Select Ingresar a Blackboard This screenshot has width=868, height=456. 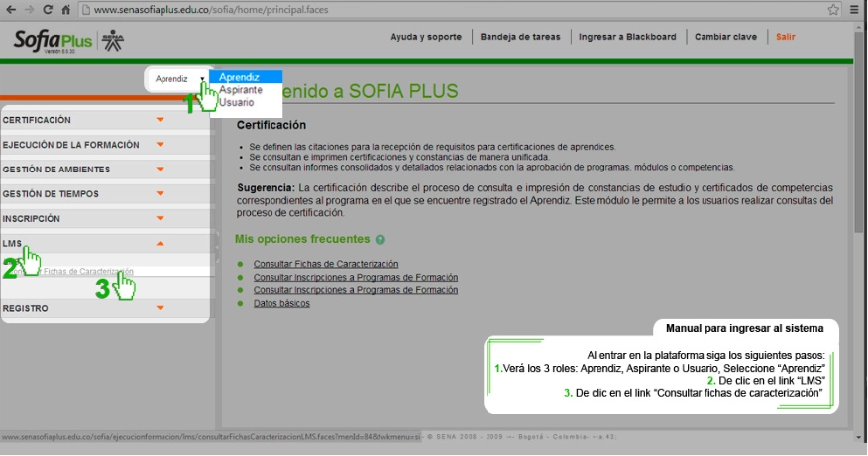tap(627, 37)
